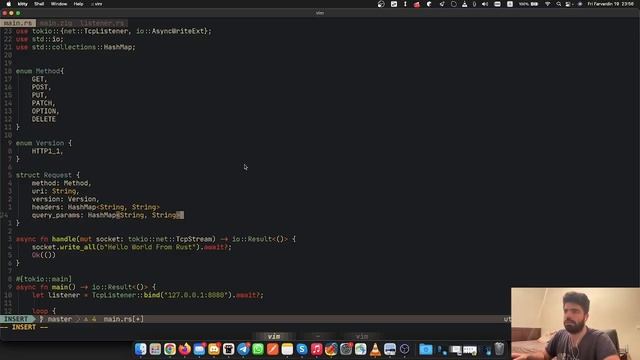This screenshot has width=640, height=360.
Task: Click main.rs[+] filename in status line
Action: point(123,319)
